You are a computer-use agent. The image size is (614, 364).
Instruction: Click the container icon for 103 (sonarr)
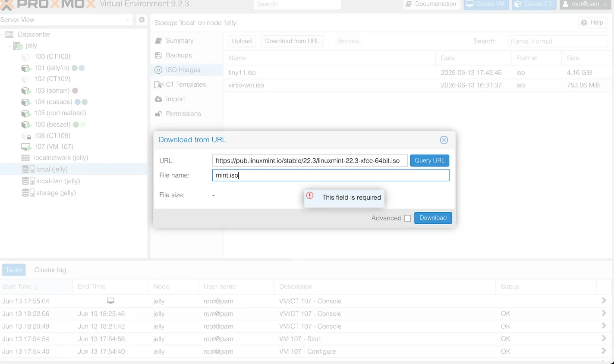(26, 91)
